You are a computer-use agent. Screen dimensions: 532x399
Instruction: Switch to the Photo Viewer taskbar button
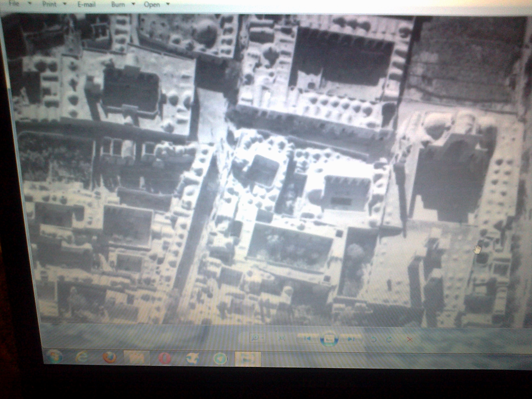(x=248, y=359)
